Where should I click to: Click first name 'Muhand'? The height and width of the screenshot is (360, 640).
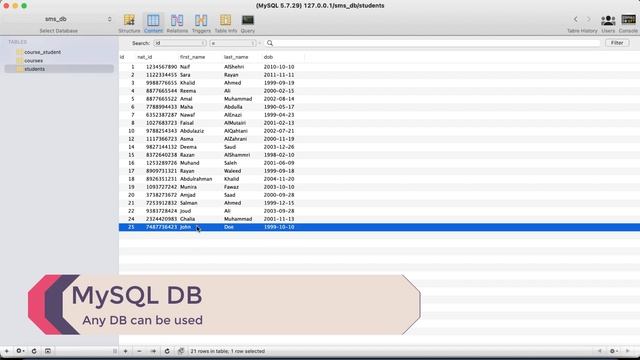(x=189, y=163)
